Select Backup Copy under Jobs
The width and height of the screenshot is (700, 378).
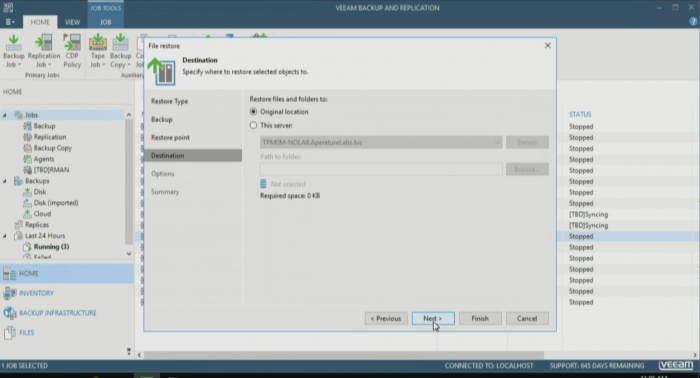53,148
